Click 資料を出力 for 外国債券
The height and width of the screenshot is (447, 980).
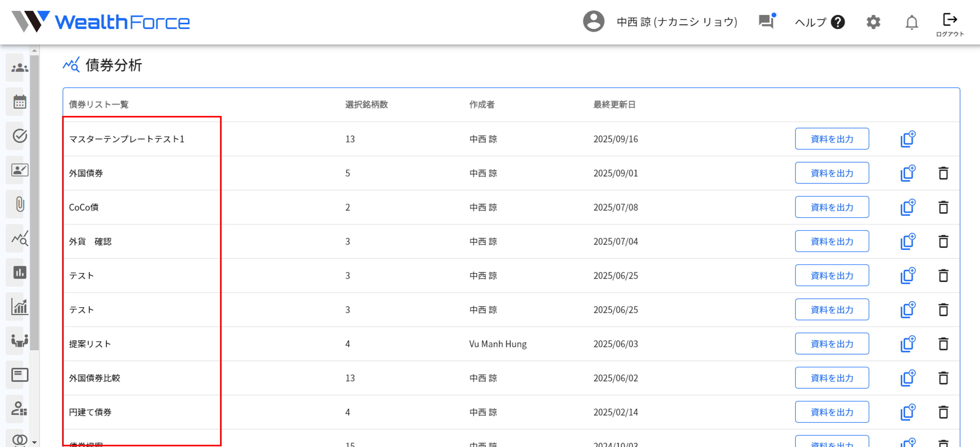point(832,173)
